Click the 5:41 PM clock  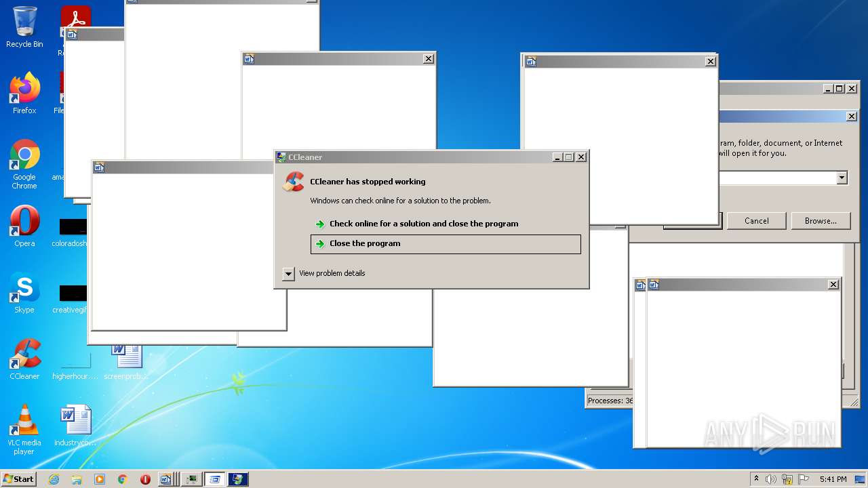[x=833, y=479]
